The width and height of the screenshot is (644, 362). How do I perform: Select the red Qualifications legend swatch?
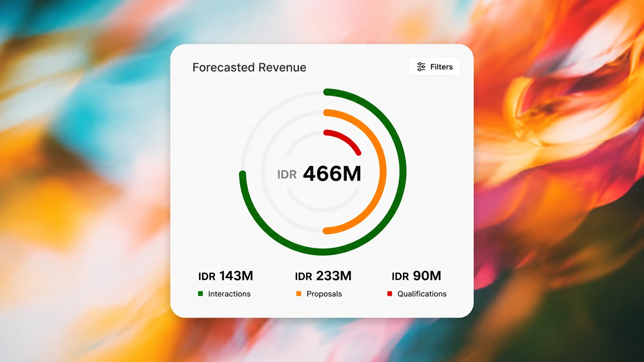(x=389, y=294)
